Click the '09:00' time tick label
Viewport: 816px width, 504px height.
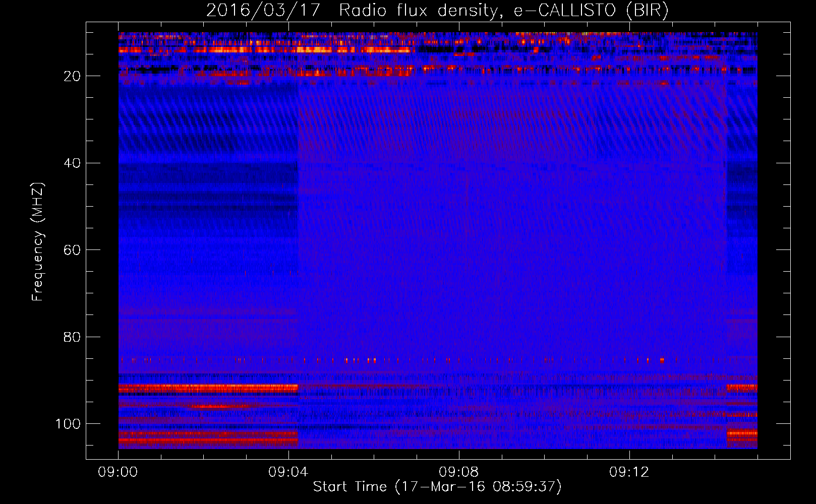click(118, 472)
